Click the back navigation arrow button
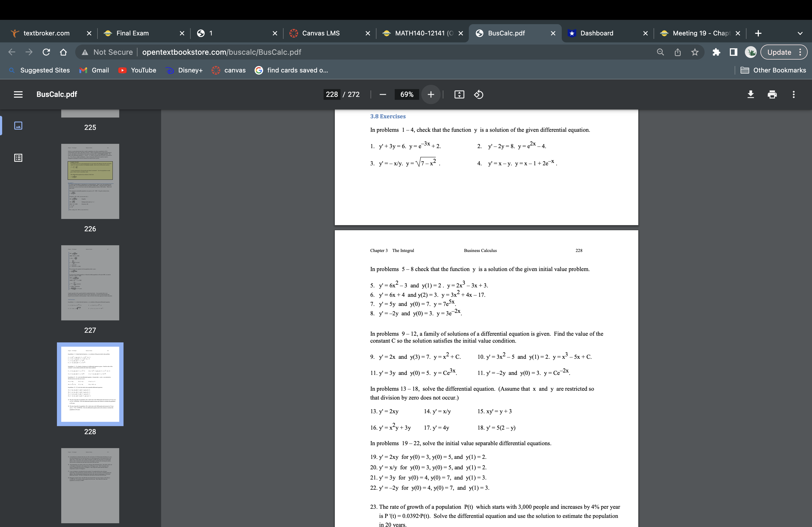Screen dimensions: 812x527 click(x=11, y=52)
